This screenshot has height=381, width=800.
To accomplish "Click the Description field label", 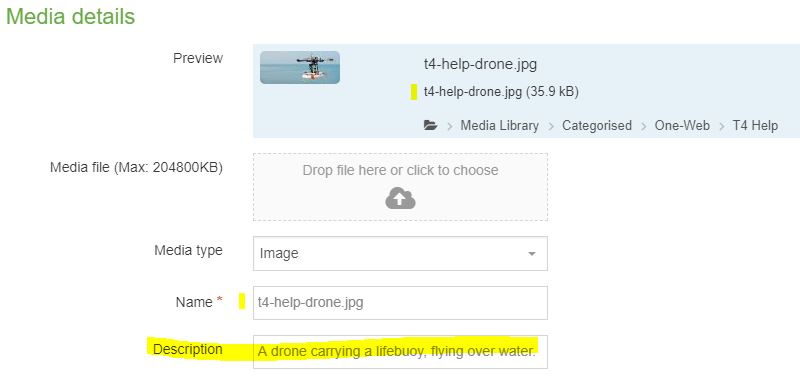I will (188, 349).
